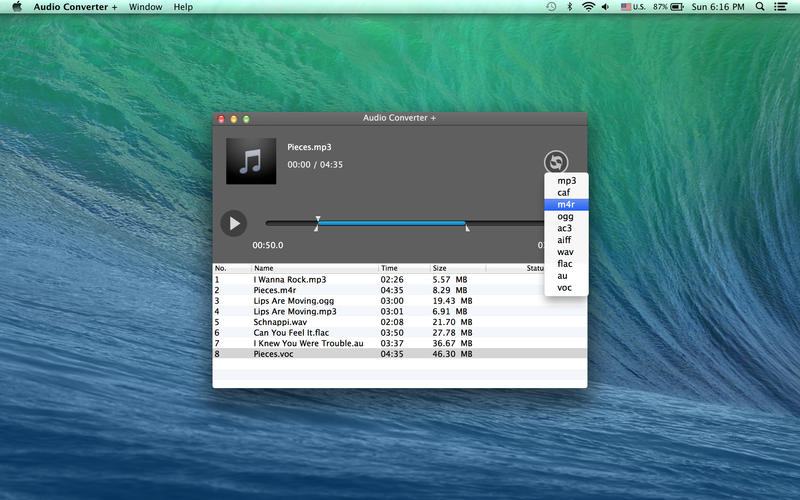
Task: Open the Window menu
Action: pyautogui.click(x=145, y=7)
